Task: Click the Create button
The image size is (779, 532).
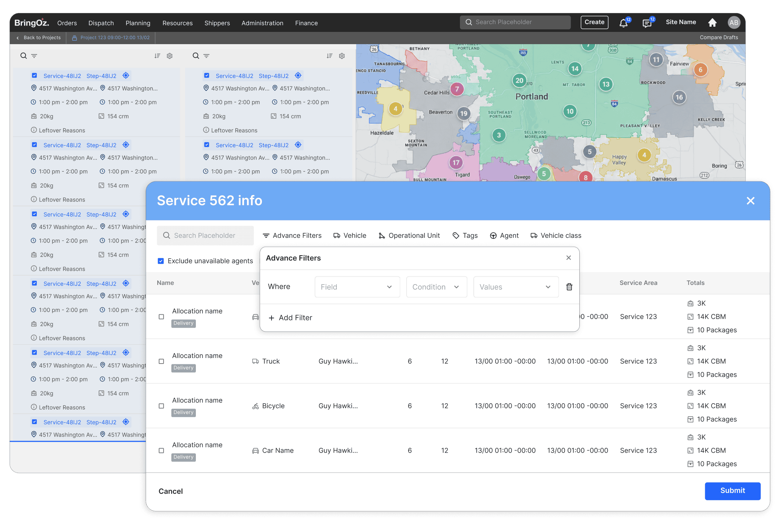Action: click(x=594, y=22)
